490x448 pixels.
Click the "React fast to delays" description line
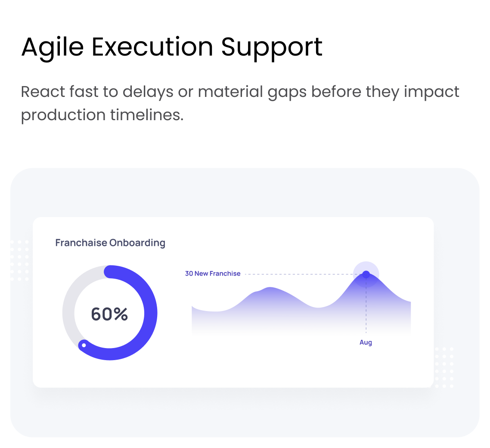coord(240,92)
